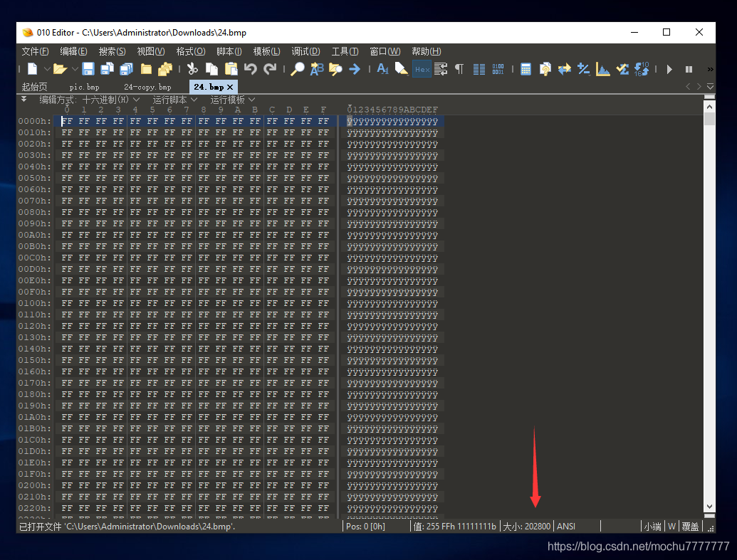Open the Histogram tool
Image resolution: width=737 pixels, height=560 pixels.
pos(602,69)
